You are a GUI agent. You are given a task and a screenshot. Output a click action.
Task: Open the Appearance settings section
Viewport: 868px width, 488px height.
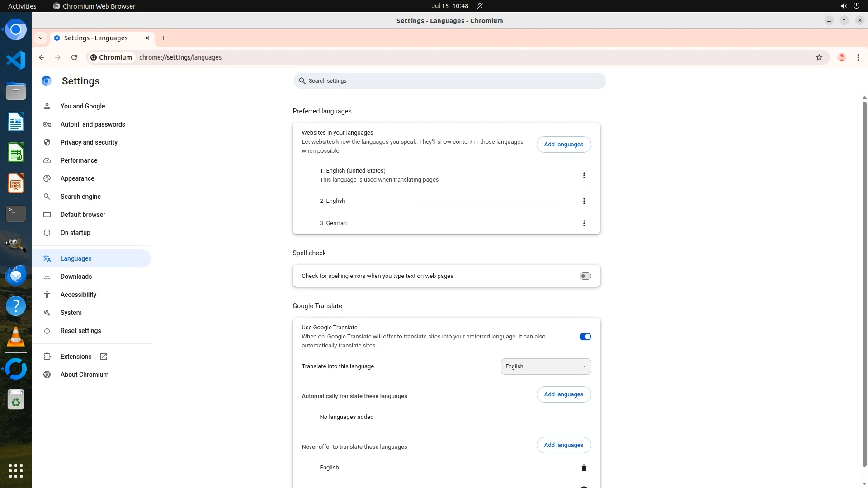point(77,178)
